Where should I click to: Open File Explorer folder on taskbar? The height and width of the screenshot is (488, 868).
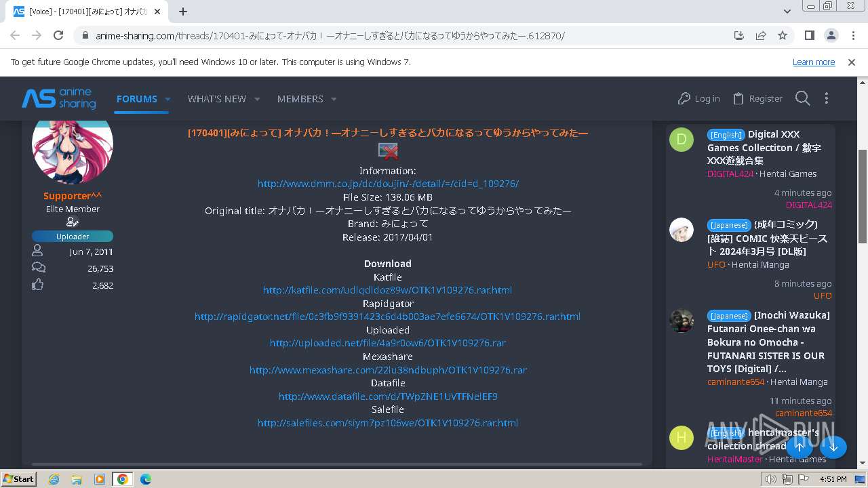point(77,479)
